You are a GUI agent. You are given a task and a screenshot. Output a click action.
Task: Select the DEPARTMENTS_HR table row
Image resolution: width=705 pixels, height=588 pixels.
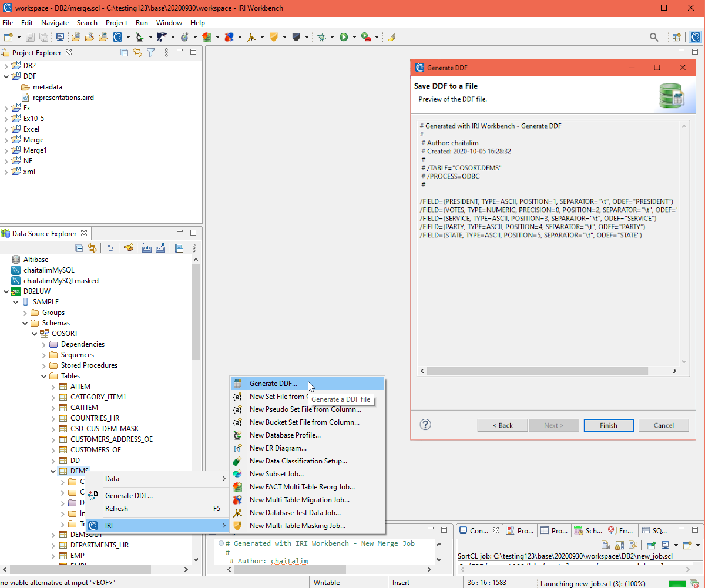(x=93, y=545)
